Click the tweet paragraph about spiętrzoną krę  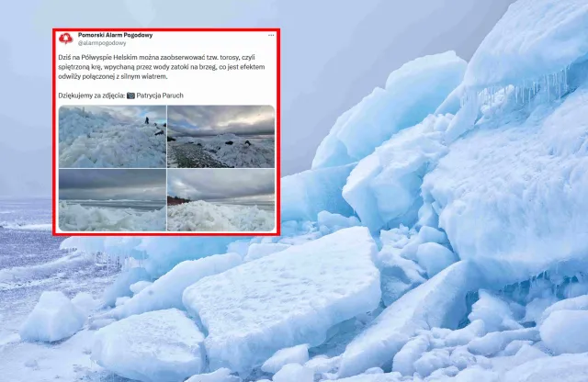click(x=162, y=67)
